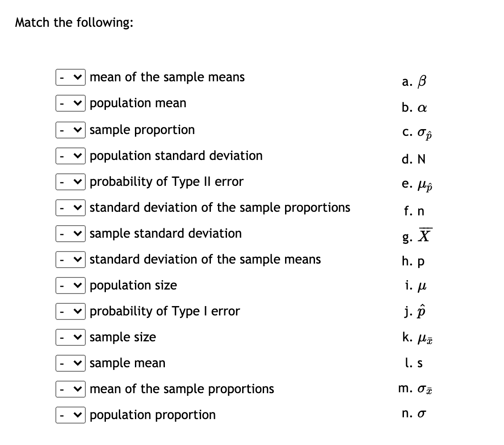The height and width of the screenshot is (445, 504).
Task: Open the dropdown next to mean of the sample means
Action: click(70, 77)
